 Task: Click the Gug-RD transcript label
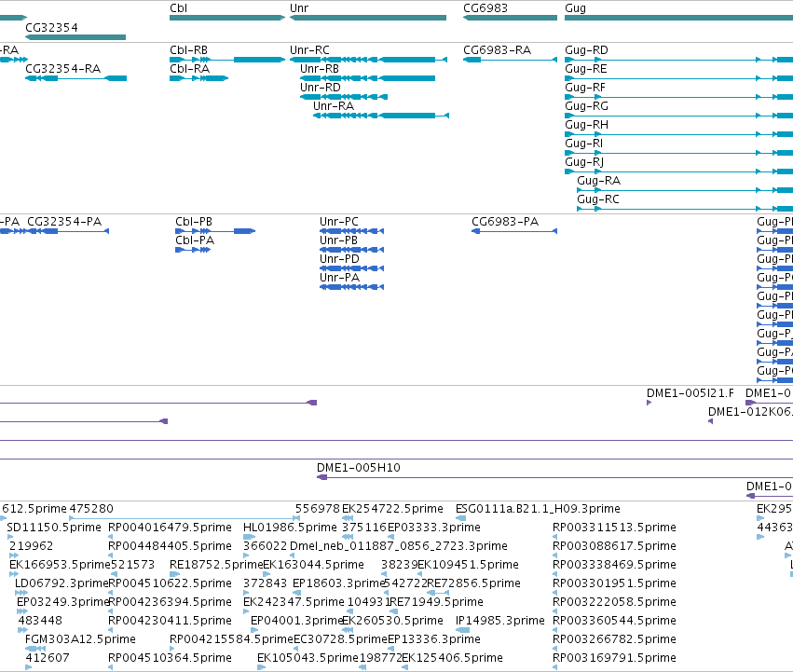pyautogui.click(x=586, y=50)
